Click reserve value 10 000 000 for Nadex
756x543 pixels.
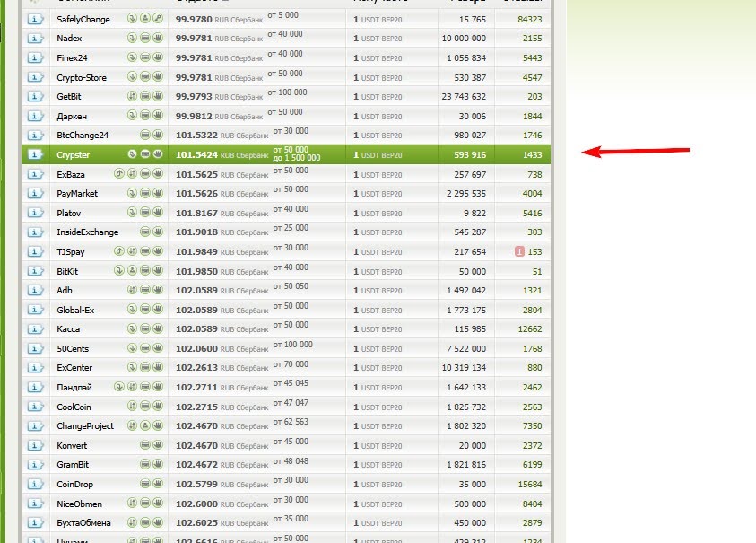pyautogui.click(x=464, y=38)
